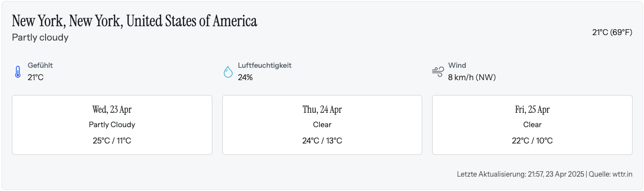644x191 pixels.
Task: Click the Partly Cloudy text in Wednesday card
Action: point(112,125)
